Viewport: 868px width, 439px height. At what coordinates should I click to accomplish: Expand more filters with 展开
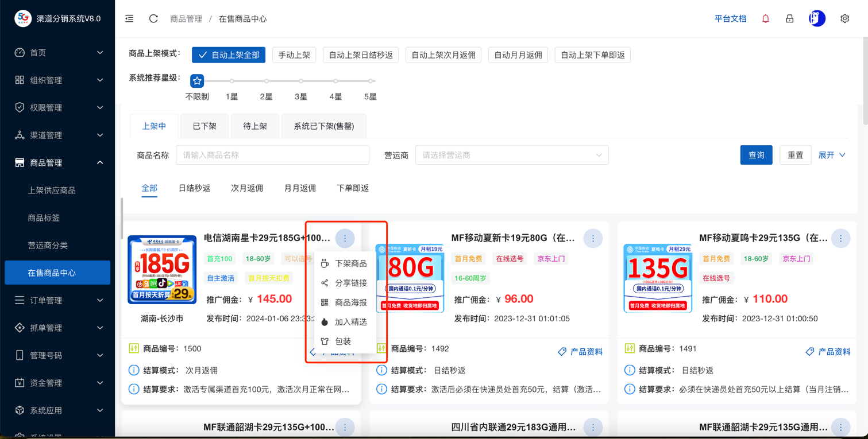pos(831,155)
